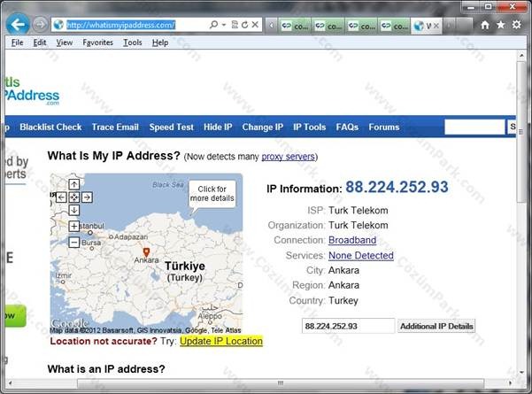Open the Change IP navigation link
This screenshot has width=532, height=394.
click(263, 127)
